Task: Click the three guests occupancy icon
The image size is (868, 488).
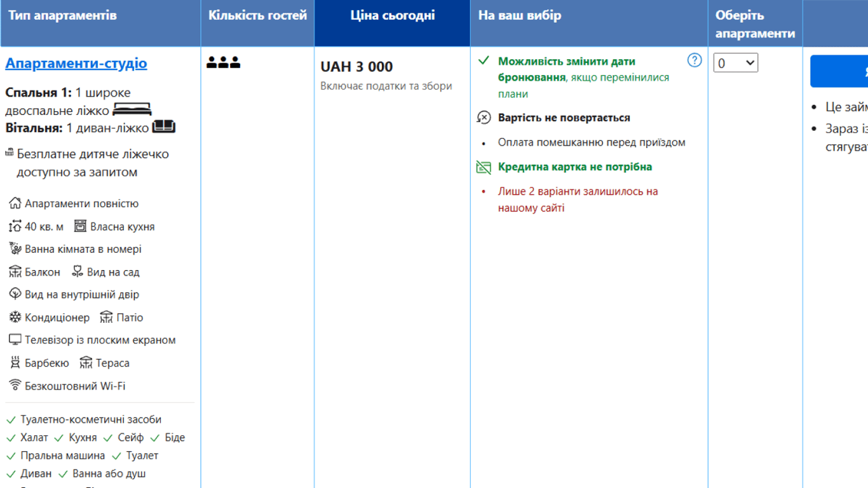Action: click(224, 62)
